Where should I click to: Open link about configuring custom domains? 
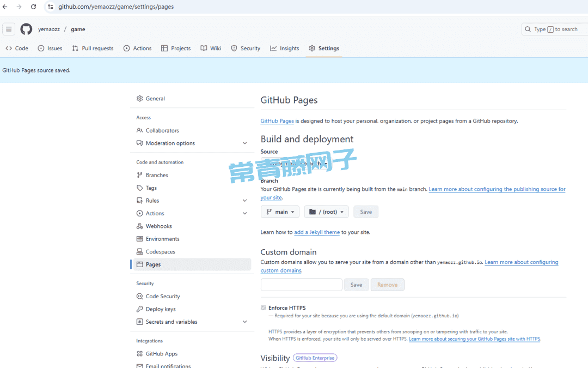pyautogui.click(x=521, y=262)
